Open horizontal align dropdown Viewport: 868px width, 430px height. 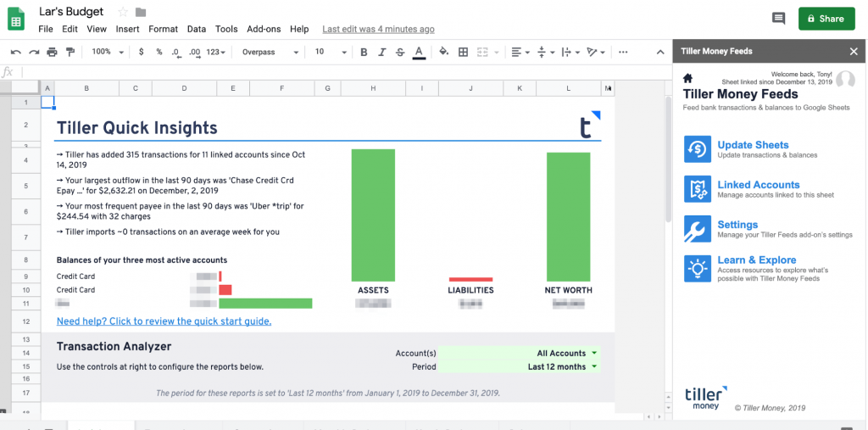click(520, 52)
